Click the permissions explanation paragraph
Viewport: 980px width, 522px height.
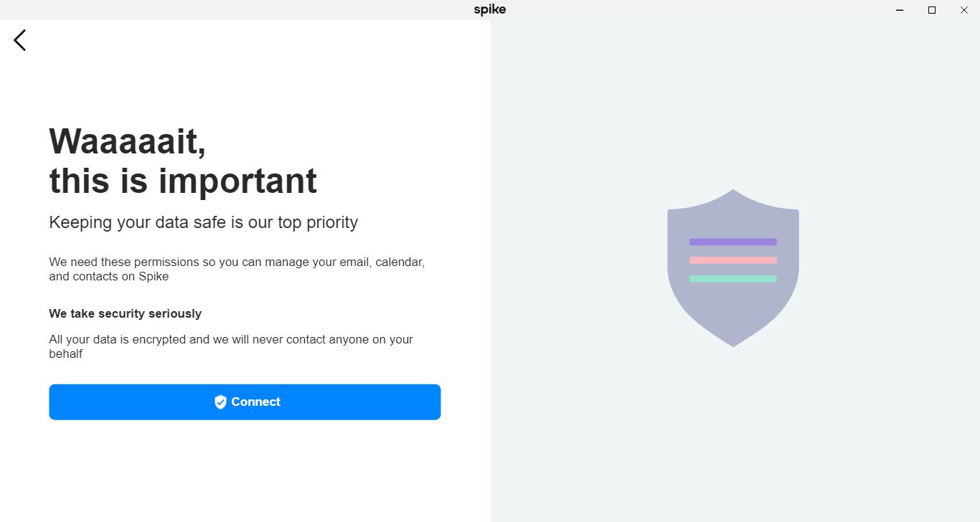(x=237, y=269)
